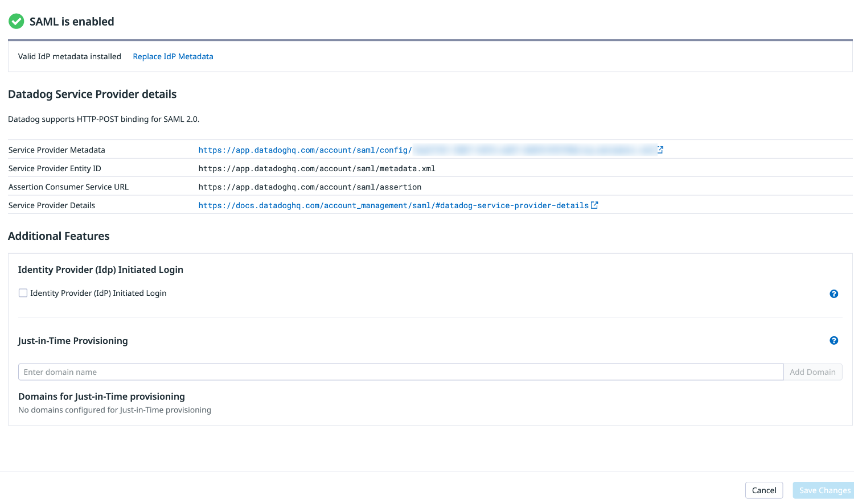
Task: Click the Valid IdP metadata installed text
Action: [x=69, y=56]
